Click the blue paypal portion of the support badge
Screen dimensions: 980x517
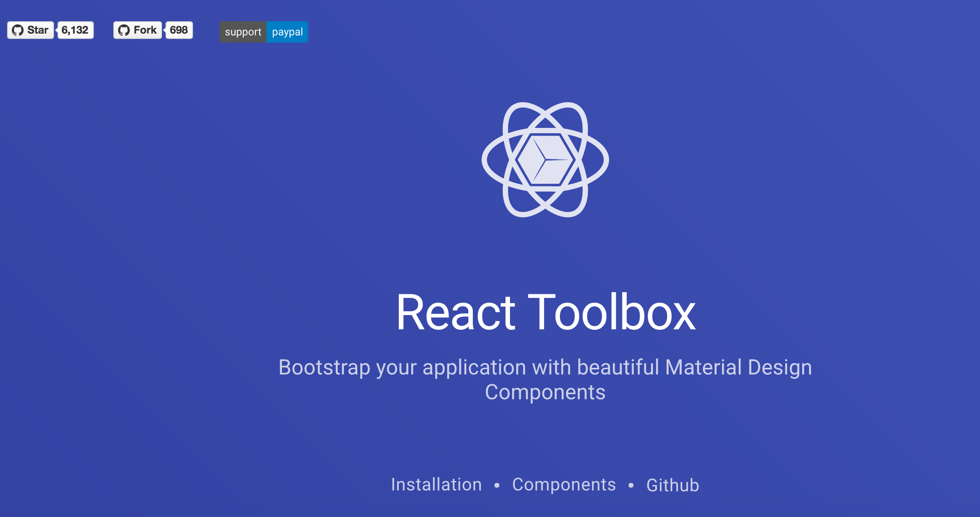[287, 31]
